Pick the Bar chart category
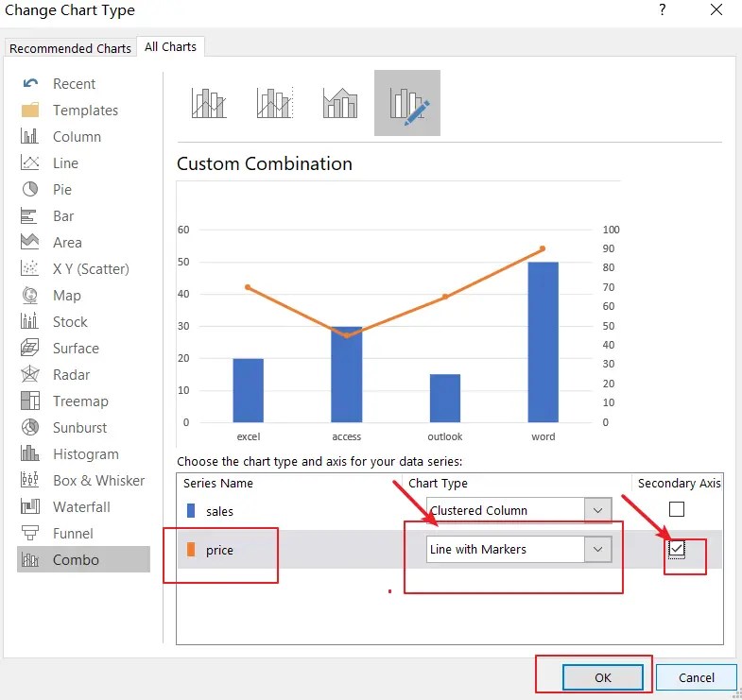742x700 pixels. (x=63, y=216)
